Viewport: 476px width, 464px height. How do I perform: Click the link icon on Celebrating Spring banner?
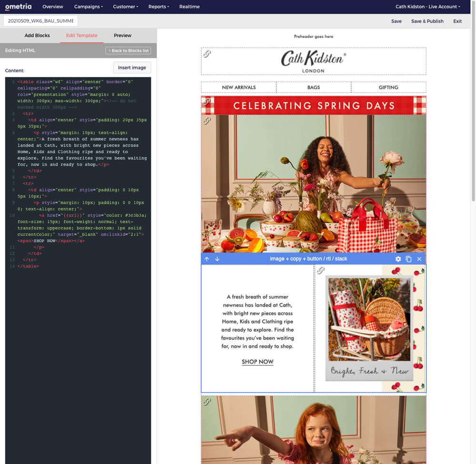(x=207, y=101)
